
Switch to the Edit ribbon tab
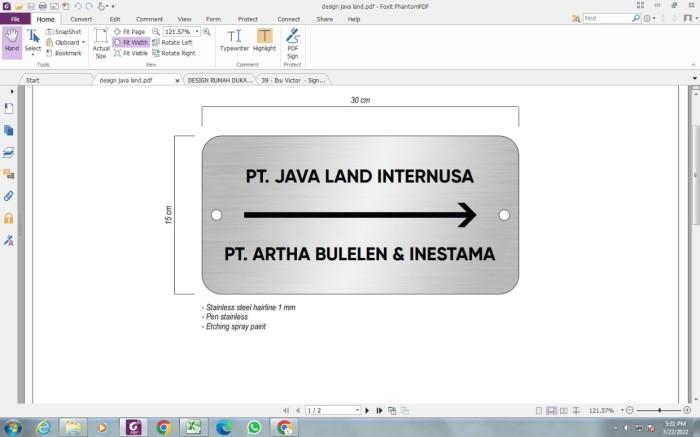(115, 19)
